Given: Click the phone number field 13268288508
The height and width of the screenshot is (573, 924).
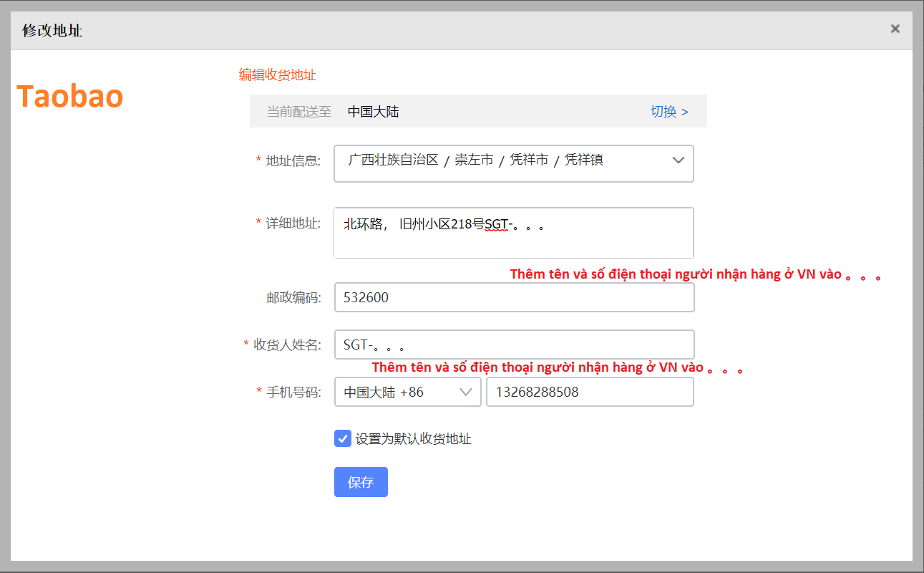Looking at the screenshot, I should [x=590, y=392].
